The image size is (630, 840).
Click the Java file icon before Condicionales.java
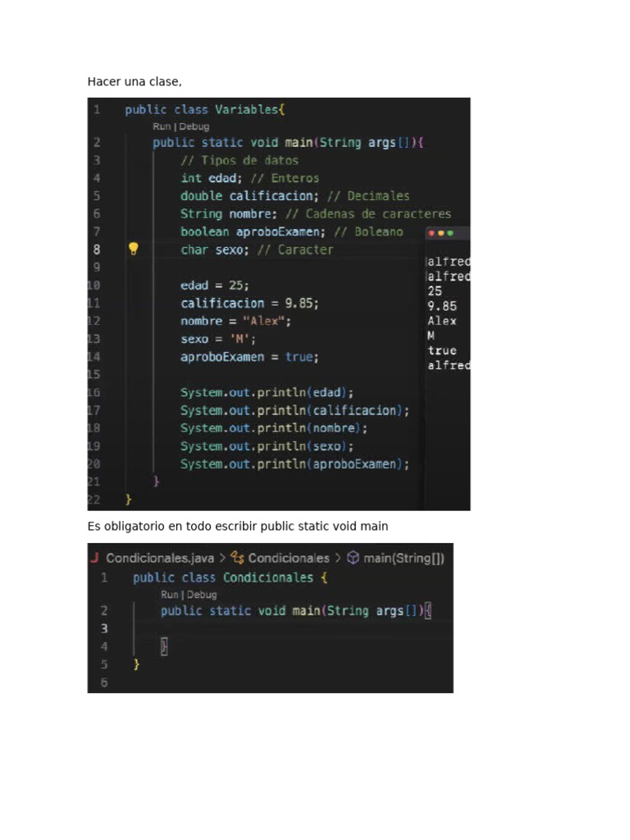coord(95,558)
